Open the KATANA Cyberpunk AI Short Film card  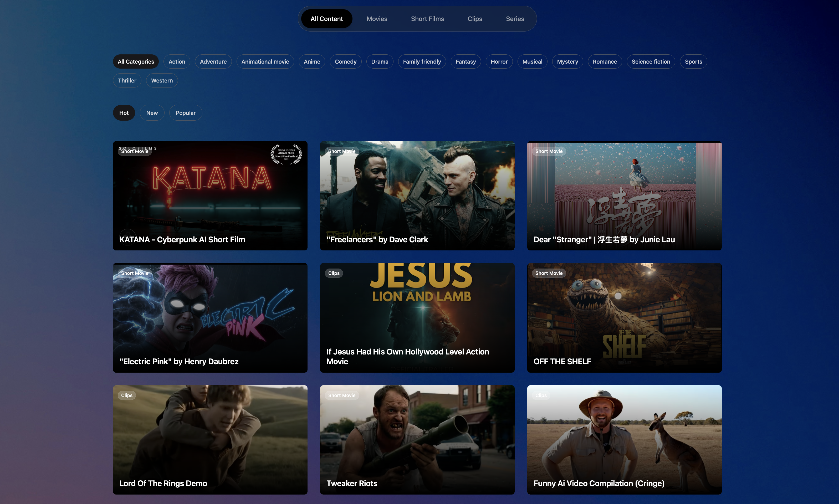[210, 196]
